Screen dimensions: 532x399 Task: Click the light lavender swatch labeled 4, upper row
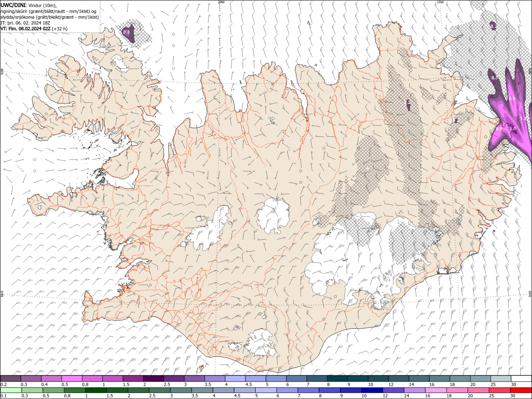point(235,379)
